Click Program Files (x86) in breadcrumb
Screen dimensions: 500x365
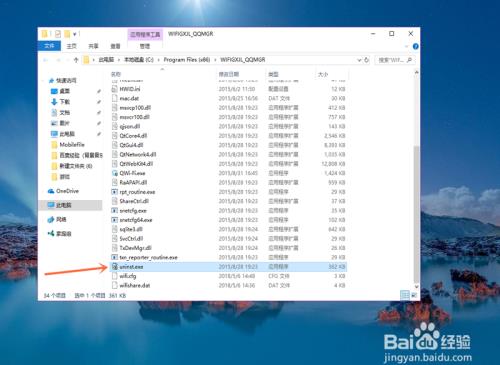click(x=187, y=60)
